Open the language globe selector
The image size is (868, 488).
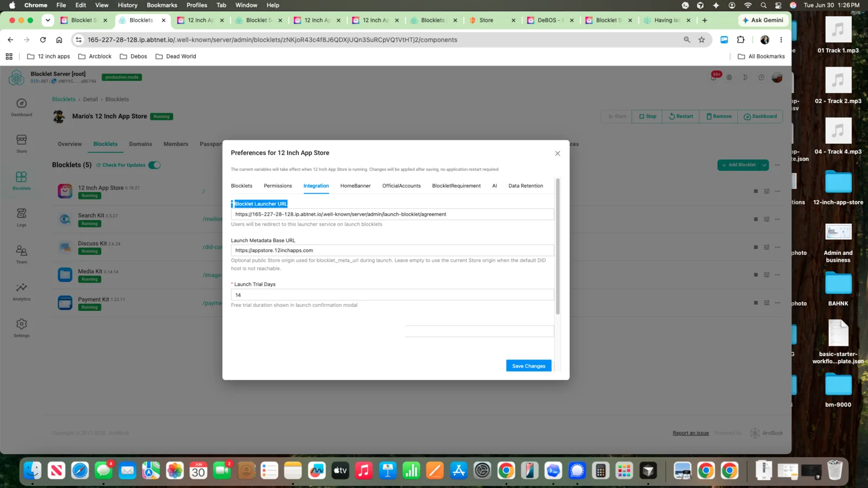click(729, 78)
